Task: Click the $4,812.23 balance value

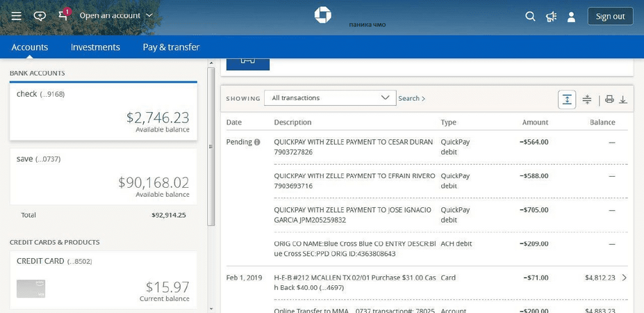Action: point(600,278)
